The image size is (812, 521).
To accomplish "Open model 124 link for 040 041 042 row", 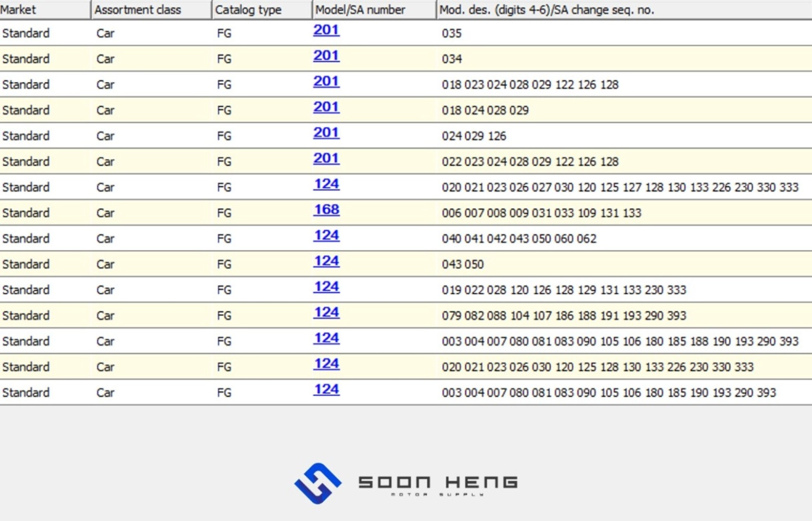I will (326, 235).
